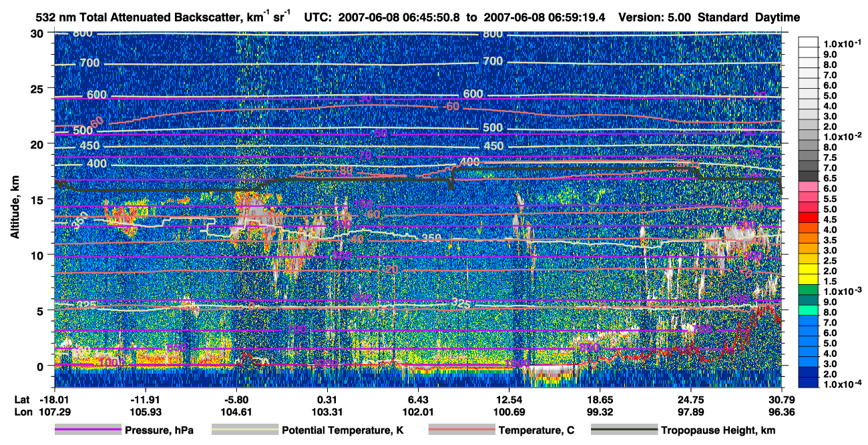Screen dimensions: 868x445
Task: Click the longitude value '96.36'
Action: click(x=782, y=412)
